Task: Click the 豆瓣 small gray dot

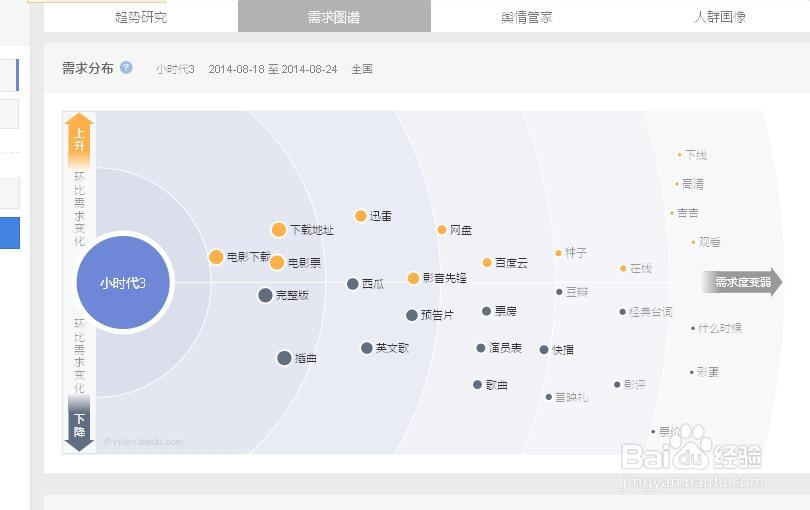Action: (x=559, y=292)
